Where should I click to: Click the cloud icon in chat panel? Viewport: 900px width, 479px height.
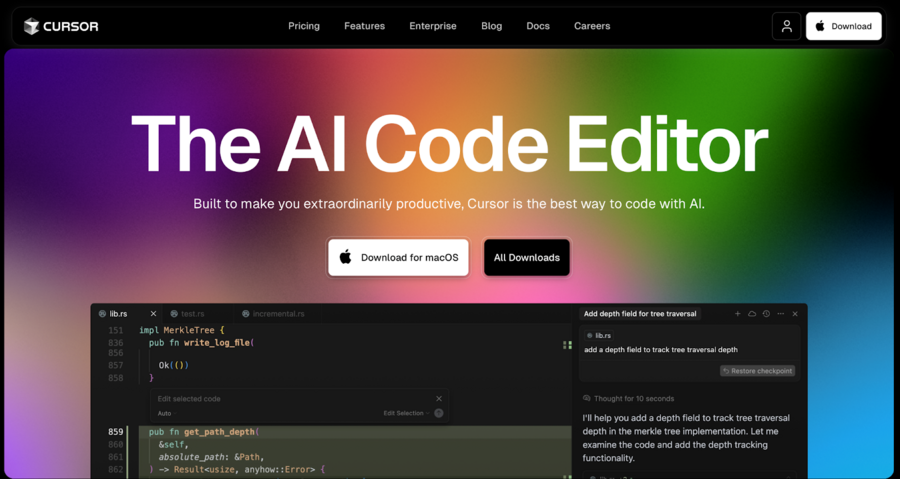(x=752, y=314)
